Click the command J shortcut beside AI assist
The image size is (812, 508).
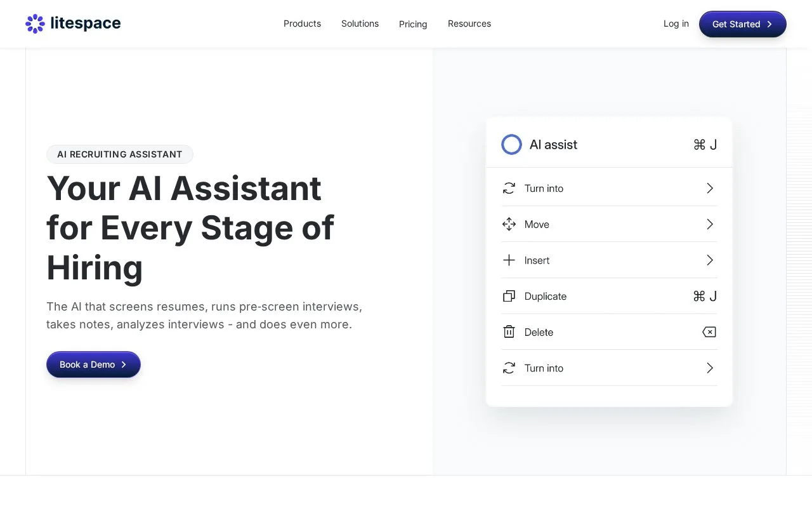click(705, 145)
